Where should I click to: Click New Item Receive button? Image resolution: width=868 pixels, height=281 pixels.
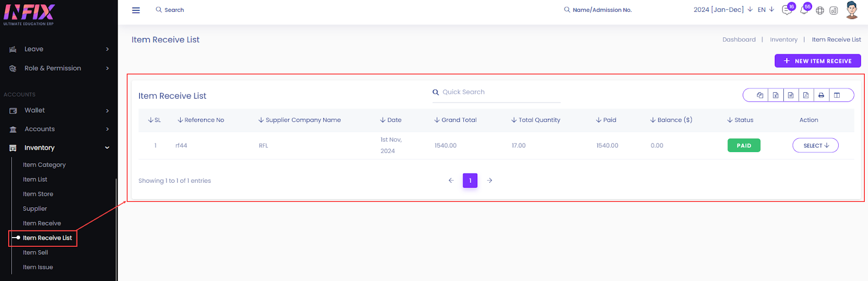[818, 61]
